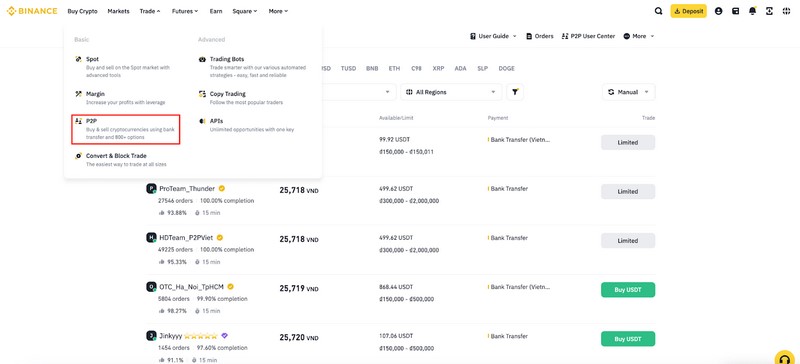Open the OTC_Ha_Noi_TpHCM advertiser name

click(191, 287)
